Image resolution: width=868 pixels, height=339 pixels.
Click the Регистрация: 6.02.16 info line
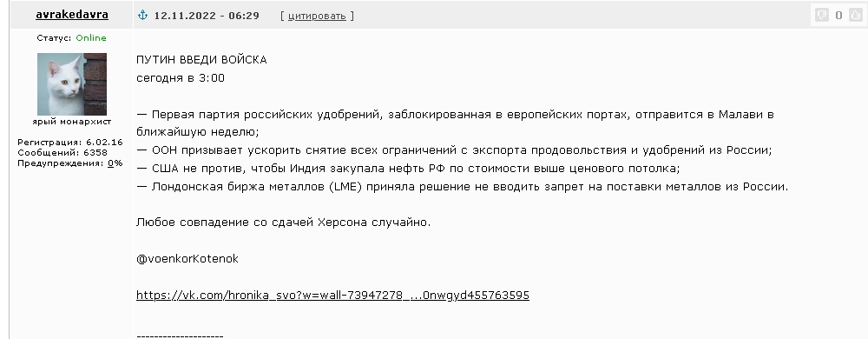click(x=70, y=142)
